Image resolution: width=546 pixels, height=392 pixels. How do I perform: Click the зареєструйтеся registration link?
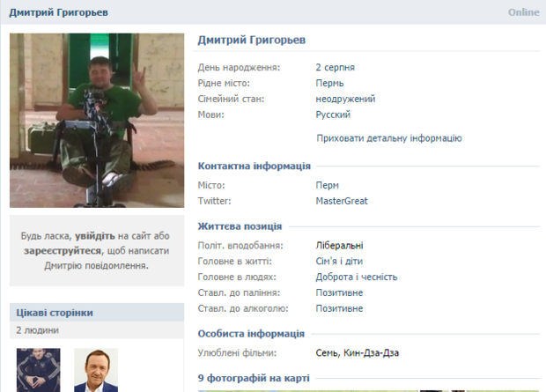tap(63, 251)
